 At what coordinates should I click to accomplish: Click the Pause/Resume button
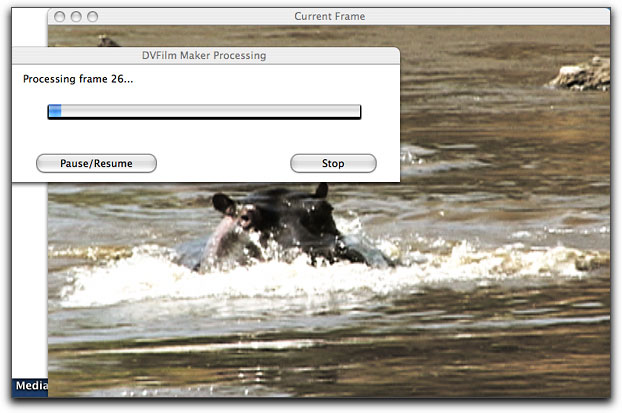(x=96, y=163)
